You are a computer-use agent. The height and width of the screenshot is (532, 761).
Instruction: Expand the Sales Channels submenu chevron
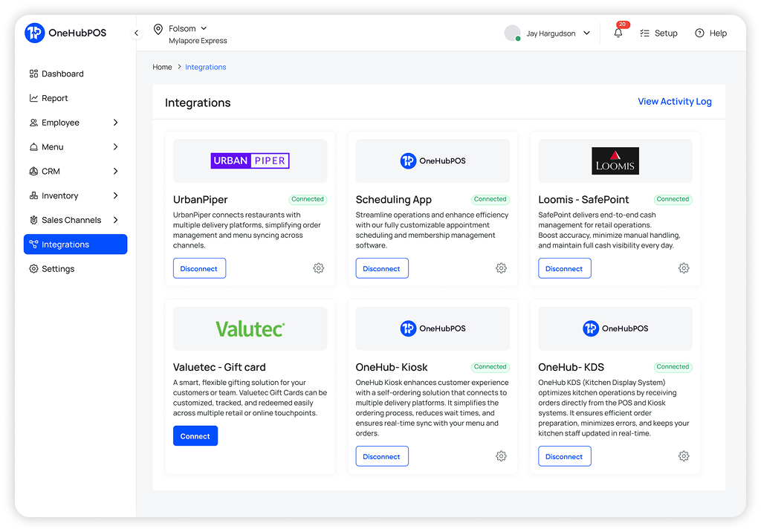tap(115, 220)
